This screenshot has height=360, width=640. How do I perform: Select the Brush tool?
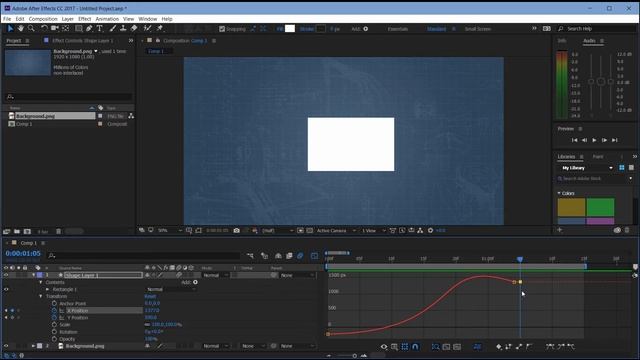[x=113, y=28]
